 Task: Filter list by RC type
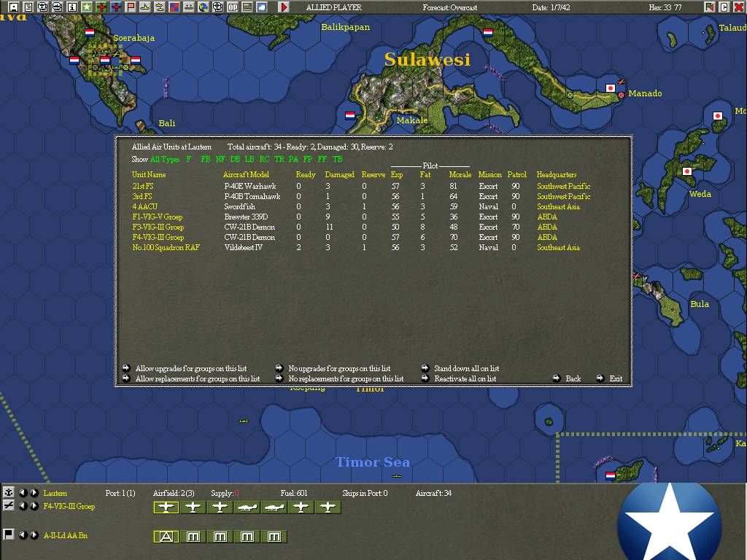click(264, 159)
